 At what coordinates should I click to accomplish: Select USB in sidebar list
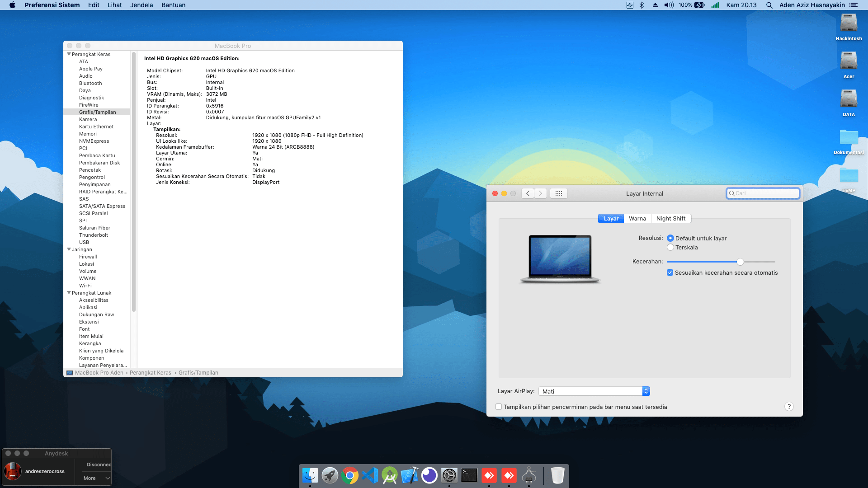(x=84, y=242)
